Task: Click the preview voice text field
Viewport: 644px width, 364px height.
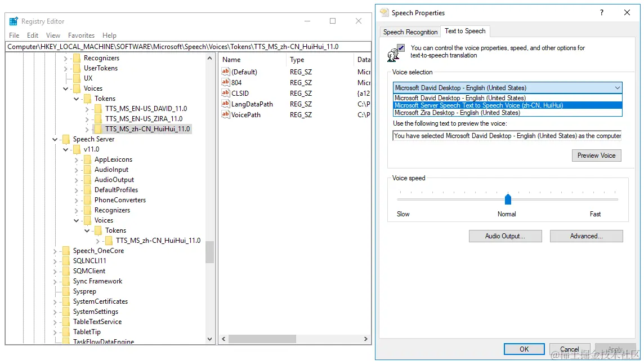Action: coord(507,136)
